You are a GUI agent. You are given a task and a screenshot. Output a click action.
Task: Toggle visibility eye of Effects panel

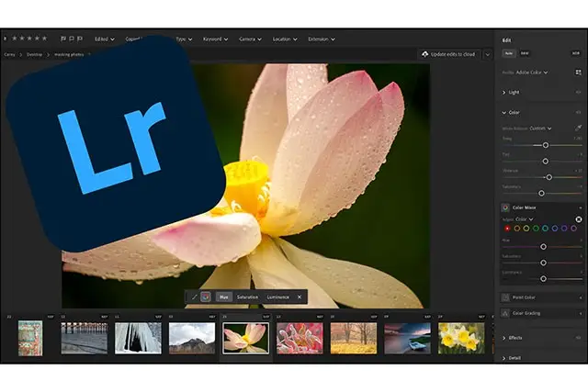click(x=578, y=338)
